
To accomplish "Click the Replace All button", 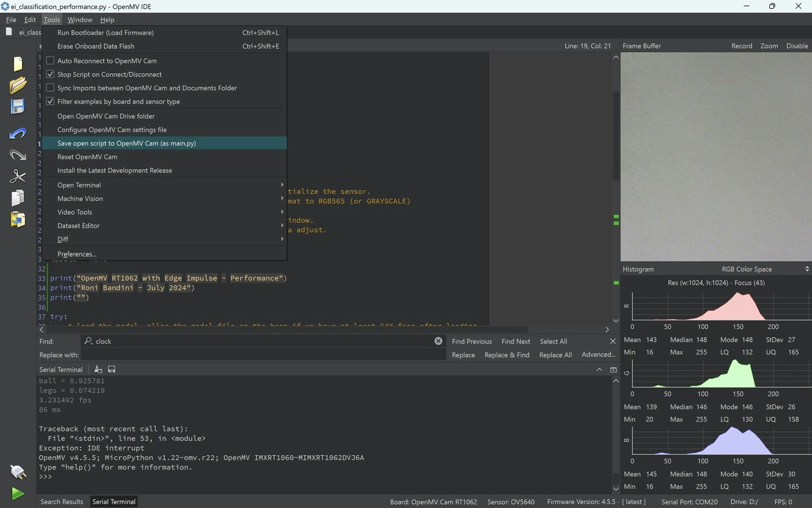I will pyautogui.click(x=555, y=355).
